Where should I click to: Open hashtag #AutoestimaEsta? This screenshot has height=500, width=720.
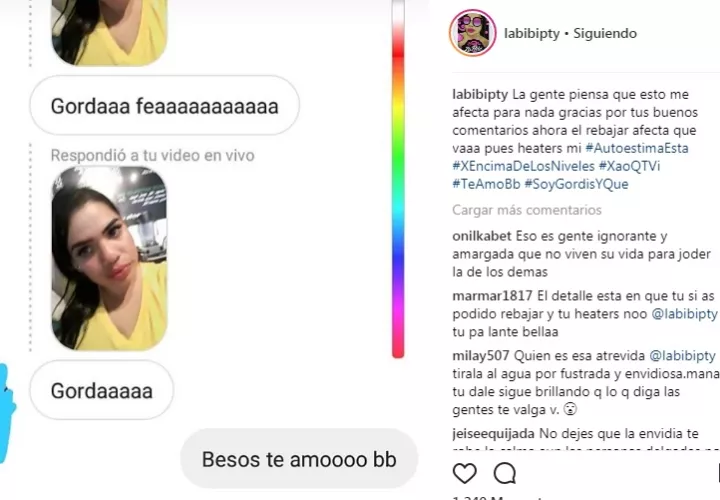point(637,148)
